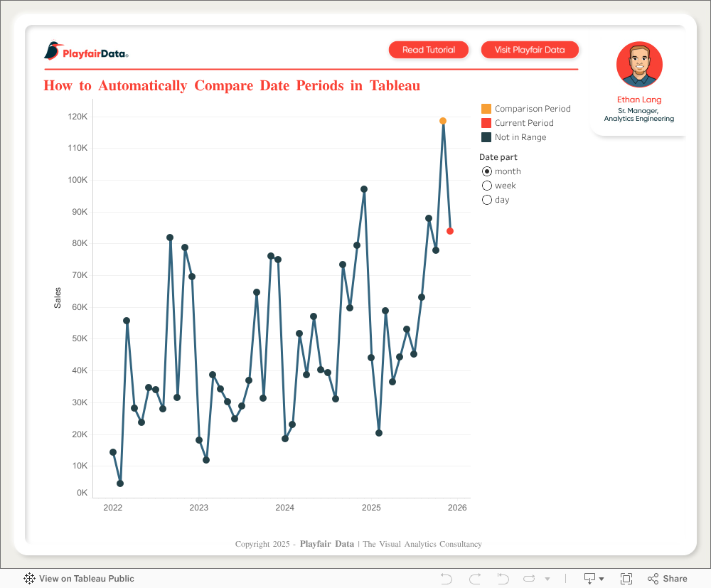Highlight the Not in Range legend item

520,137
